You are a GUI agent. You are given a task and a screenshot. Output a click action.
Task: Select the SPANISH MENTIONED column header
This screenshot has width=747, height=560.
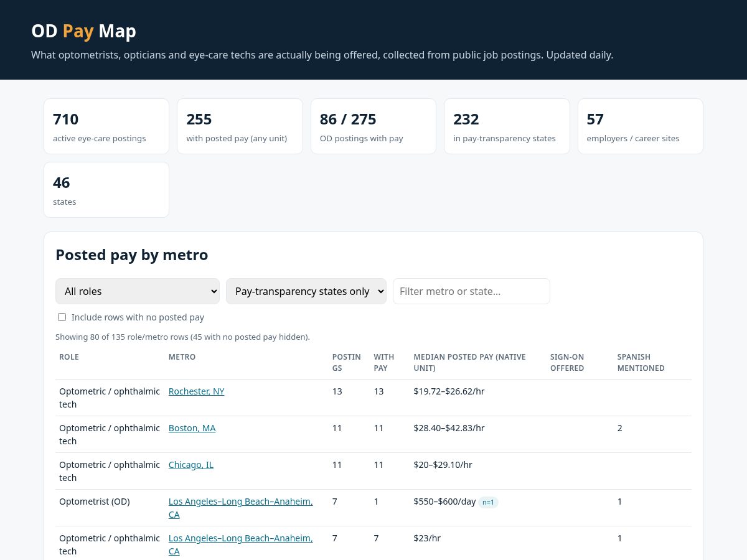(641, 363)
